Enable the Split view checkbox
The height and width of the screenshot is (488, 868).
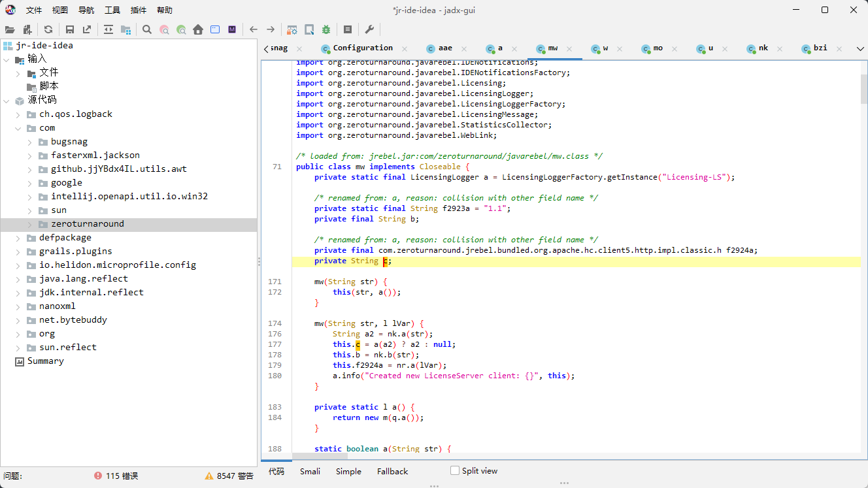[x=455, y=470]
